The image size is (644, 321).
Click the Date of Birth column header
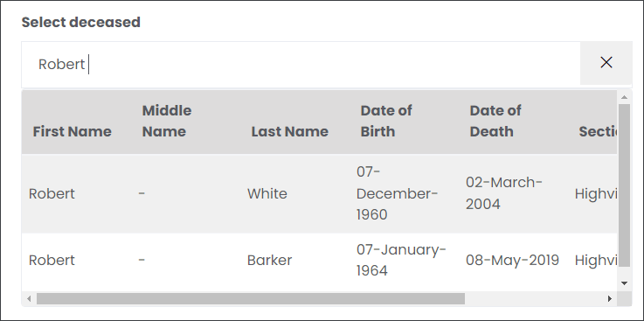point(386,122)
